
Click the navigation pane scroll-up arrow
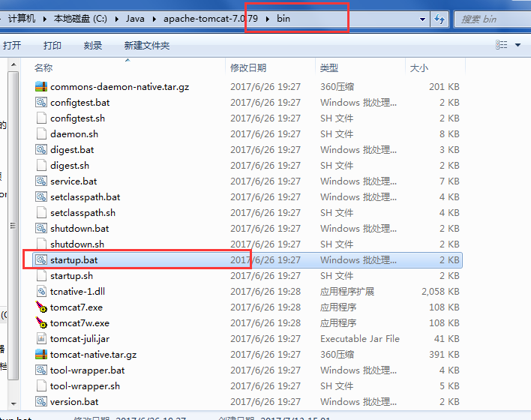tap(13, 64)
